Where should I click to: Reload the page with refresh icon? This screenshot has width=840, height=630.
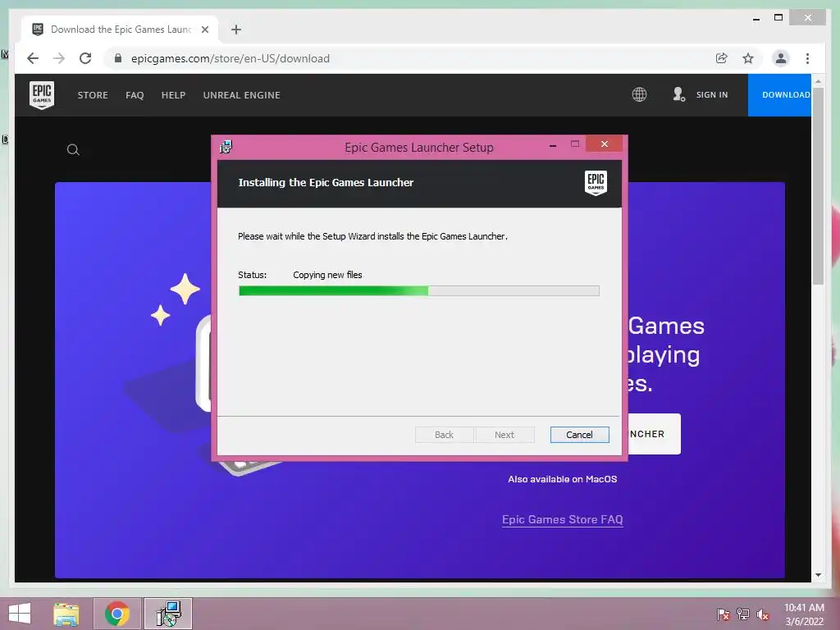click(x=85, y=58)
